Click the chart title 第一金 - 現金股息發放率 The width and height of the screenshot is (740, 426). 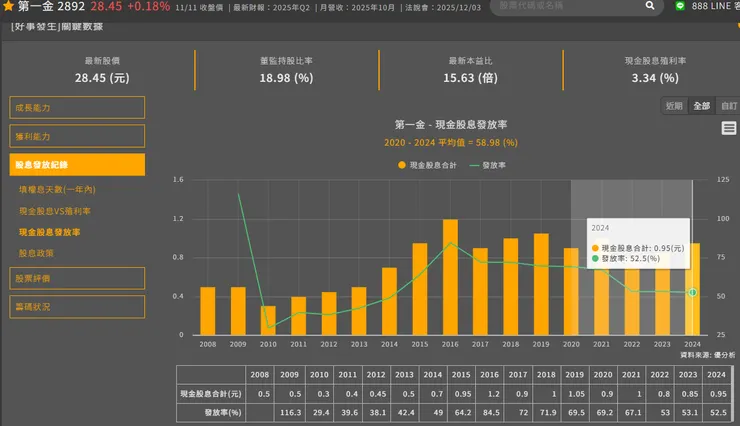pyautogui.click(x=451, y=125)
